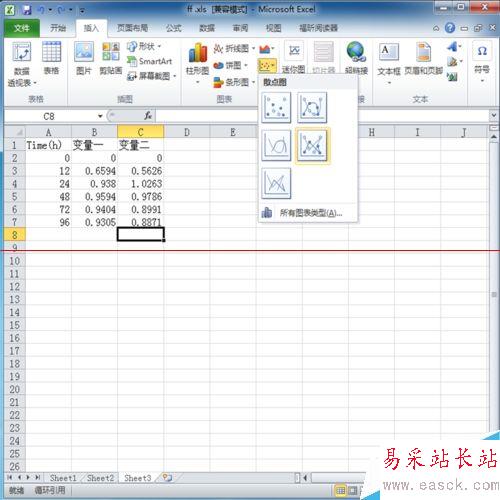The width and height of the screenshot is (500, 500).
Task: Select cell with value 1.0263
Action: click(140, 184)
